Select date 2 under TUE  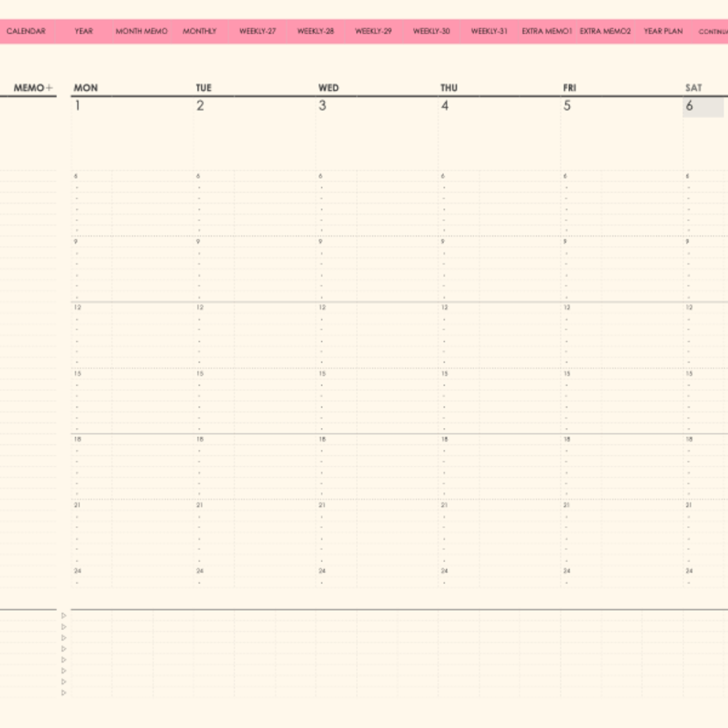(x=200, y=106)
